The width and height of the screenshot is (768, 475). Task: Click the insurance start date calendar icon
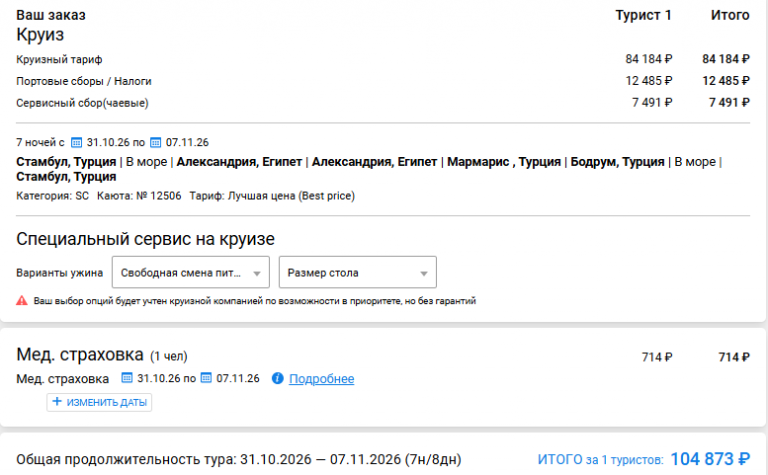(127, 378)
